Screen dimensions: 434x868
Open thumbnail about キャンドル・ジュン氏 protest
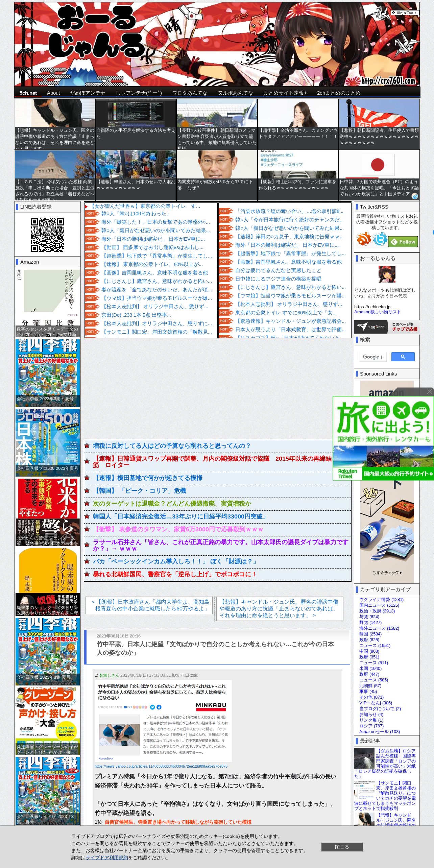(x=55, y=124)
